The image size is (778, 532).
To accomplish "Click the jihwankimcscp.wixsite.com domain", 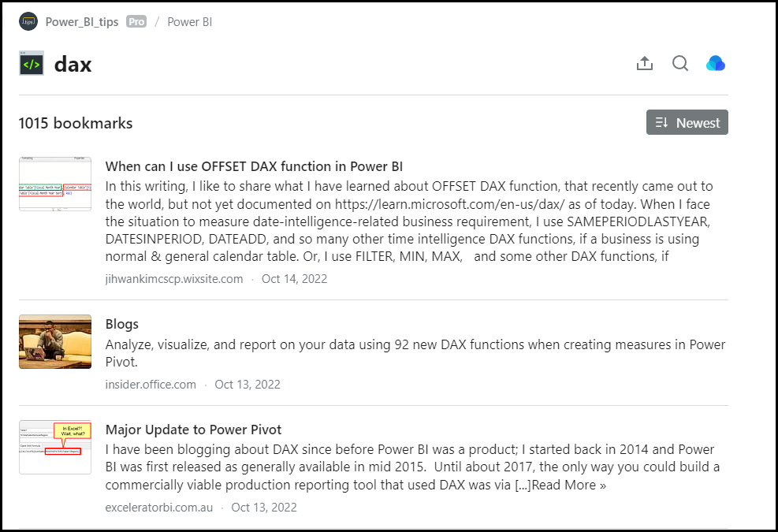I will [173, 279].
